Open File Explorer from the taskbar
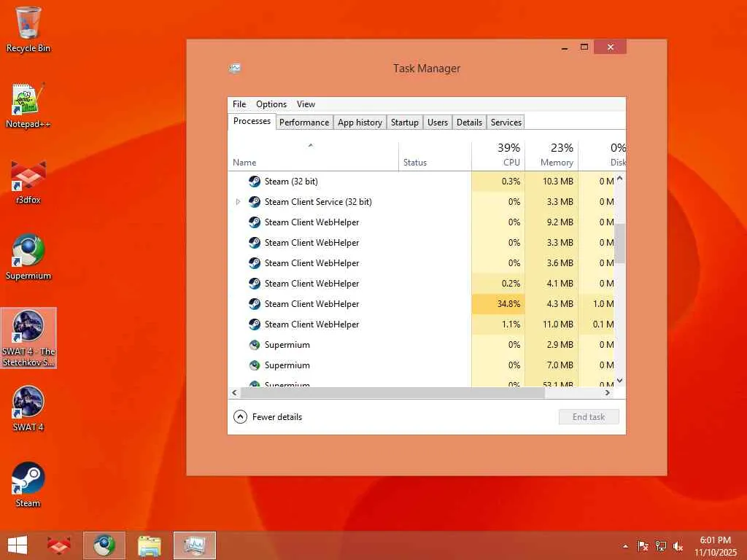747x560 pixels. [x=150, y=545]
